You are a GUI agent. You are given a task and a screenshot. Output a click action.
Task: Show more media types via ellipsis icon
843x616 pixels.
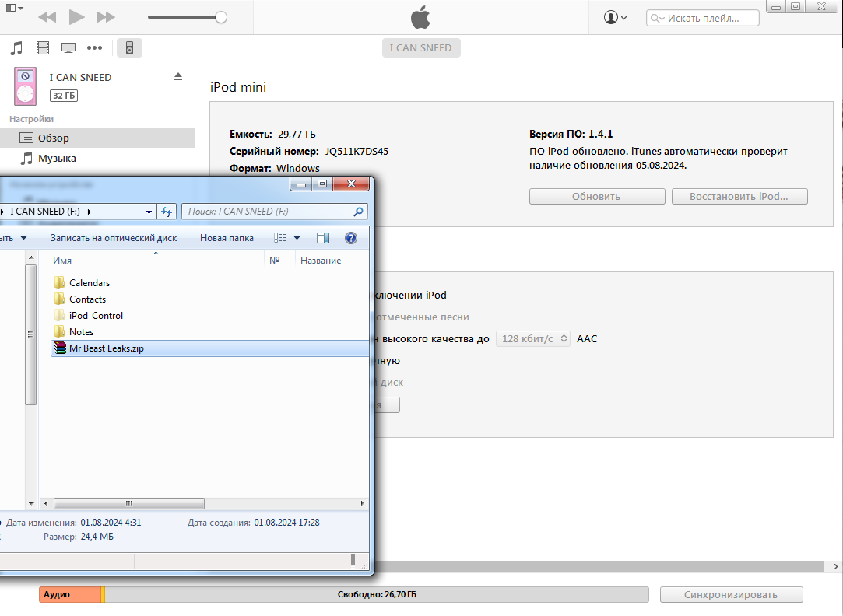pos(95,47)
